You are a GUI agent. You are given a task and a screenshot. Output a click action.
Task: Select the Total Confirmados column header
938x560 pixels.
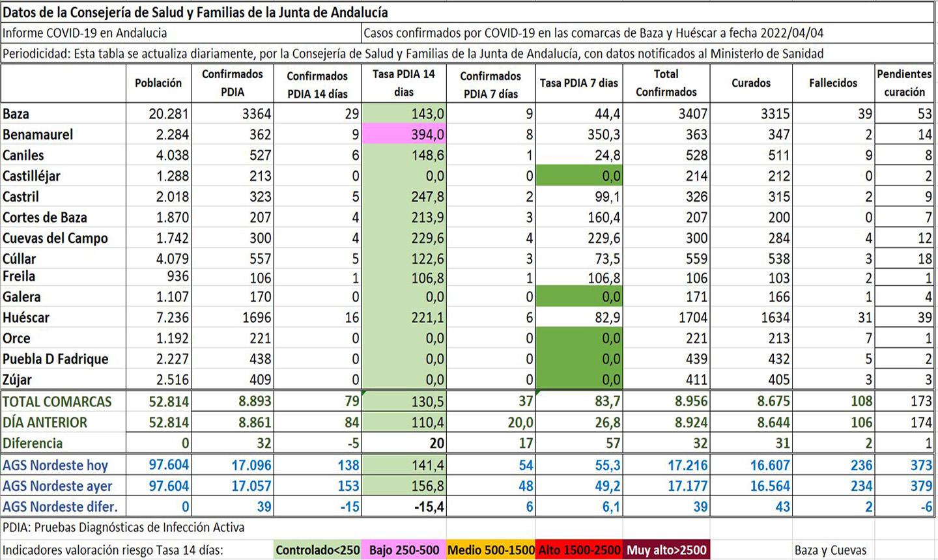coord(666,83)
